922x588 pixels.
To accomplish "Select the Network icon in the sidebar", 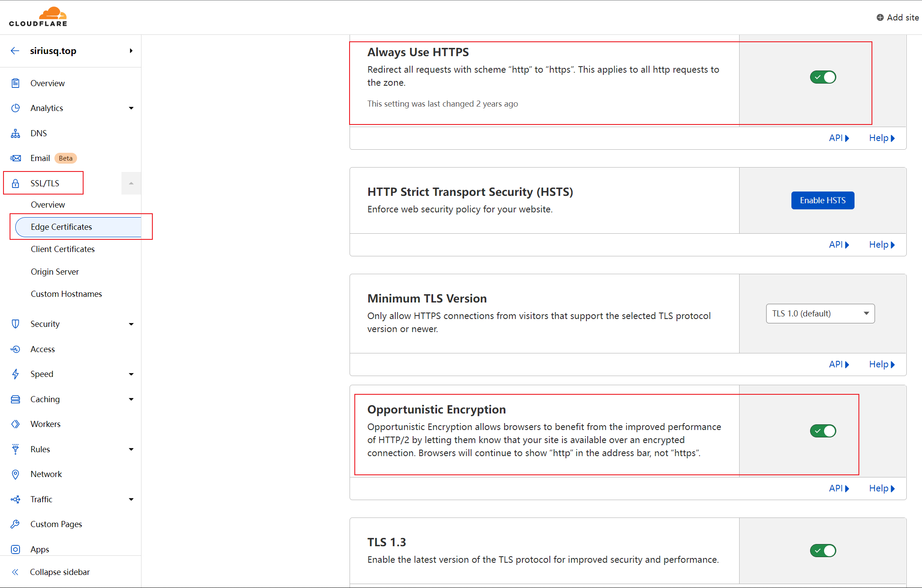I will click(16, 474).
